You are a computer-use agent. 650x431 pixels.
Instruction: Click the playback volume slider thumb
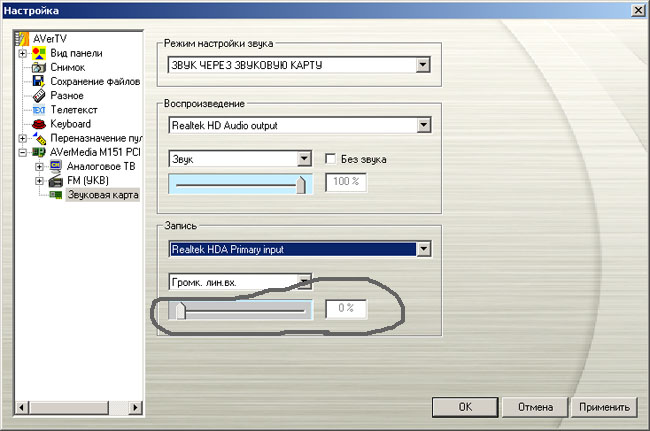(301, 184)
